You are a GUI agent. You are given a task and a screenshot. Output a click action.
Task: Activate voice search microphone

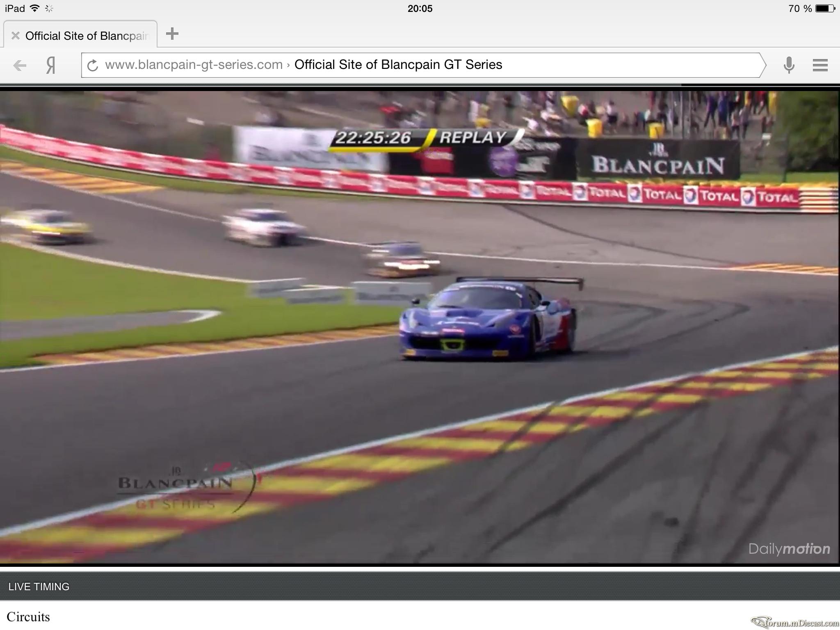(x=789, y=65)
